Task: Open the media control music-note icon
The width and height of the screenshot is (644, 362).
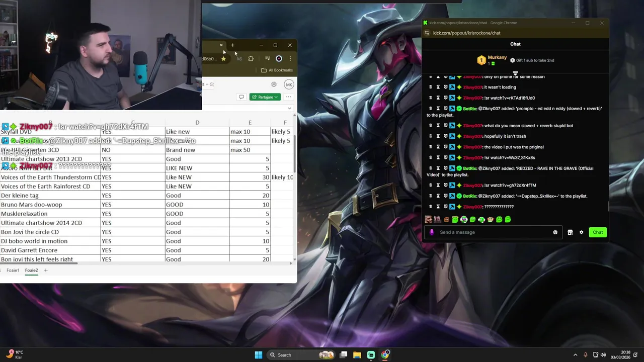Action: tap(267, 58)
